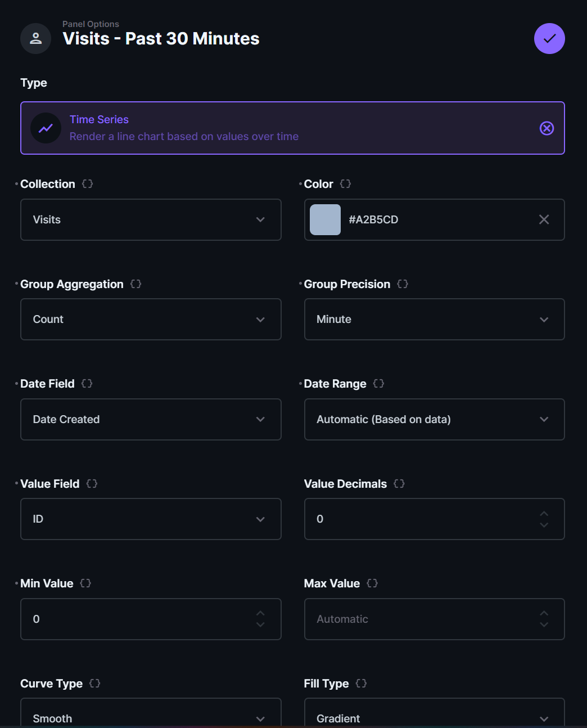Decrease Min Value with down stepper arrow
587x728 pixels.
pos(260,624)
